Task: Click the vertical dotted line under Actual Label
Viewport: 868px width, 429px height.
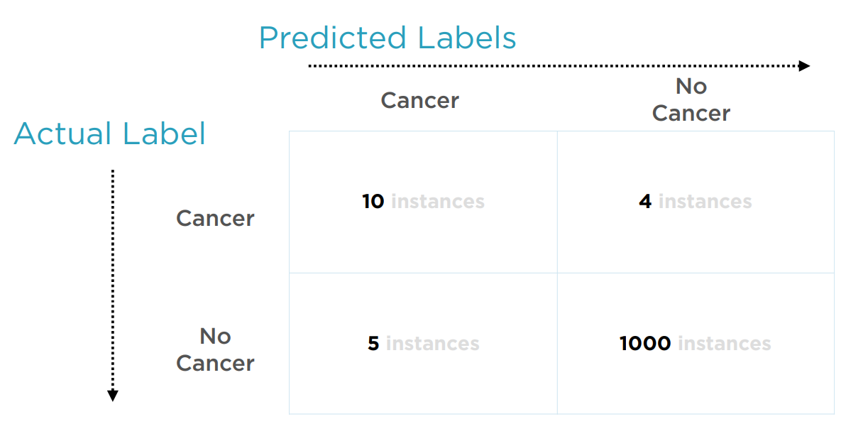Action: [x=112, y=277]
